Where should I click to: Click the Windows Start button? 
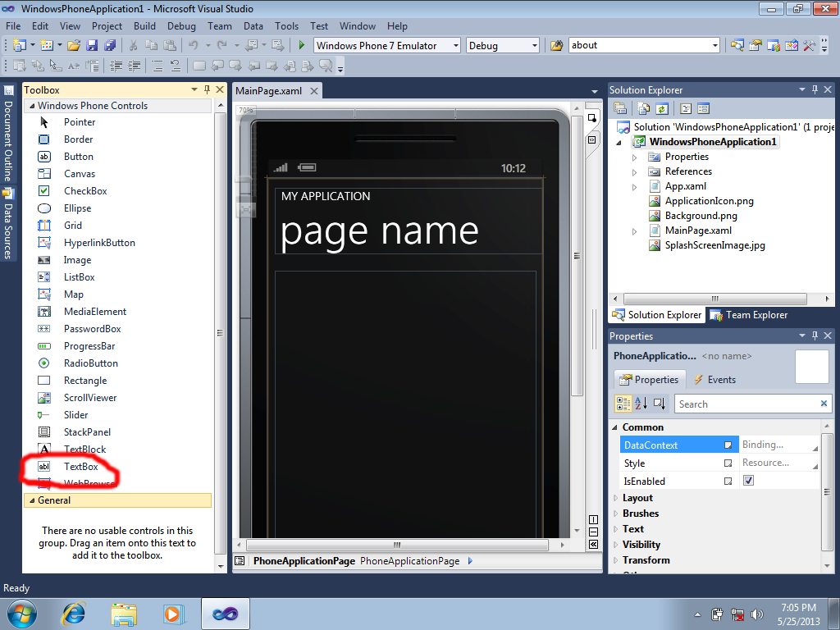(x=22, y=614)
